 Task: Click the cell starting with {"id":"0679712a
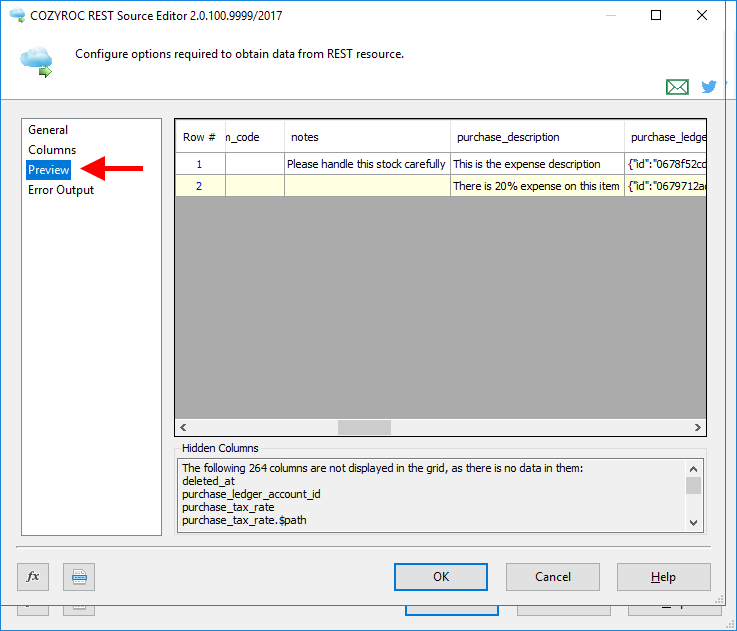pos(665,186)
